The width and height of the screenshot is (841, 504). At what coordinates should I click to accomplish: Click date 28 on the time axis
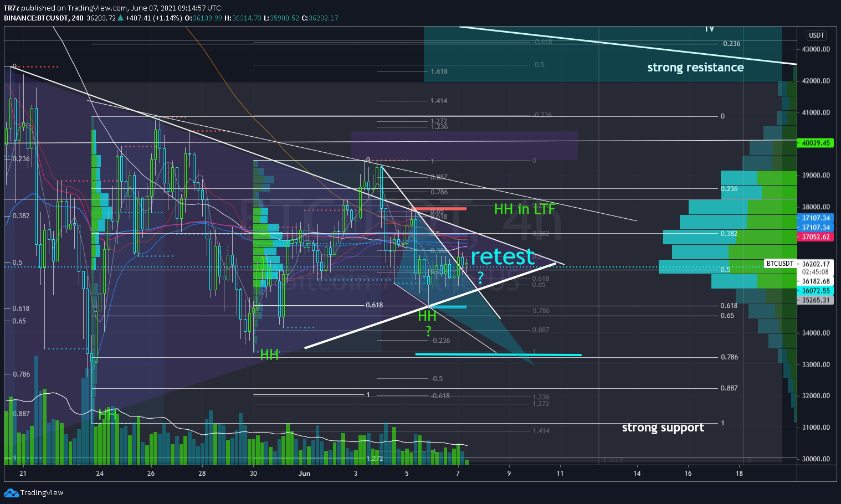point(202,473)
